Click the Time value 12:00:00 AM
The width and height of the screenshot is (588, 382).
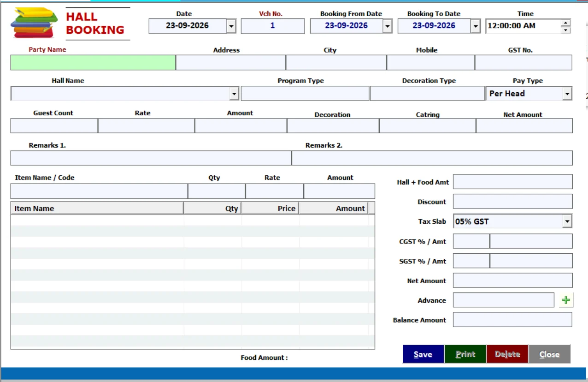pos(512,26)
